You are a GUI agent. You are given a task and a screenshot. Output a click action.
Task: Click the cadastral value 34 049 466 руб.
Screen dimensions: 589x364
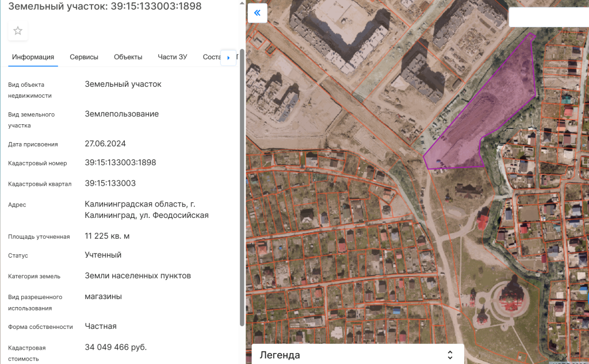coord(116,347)
